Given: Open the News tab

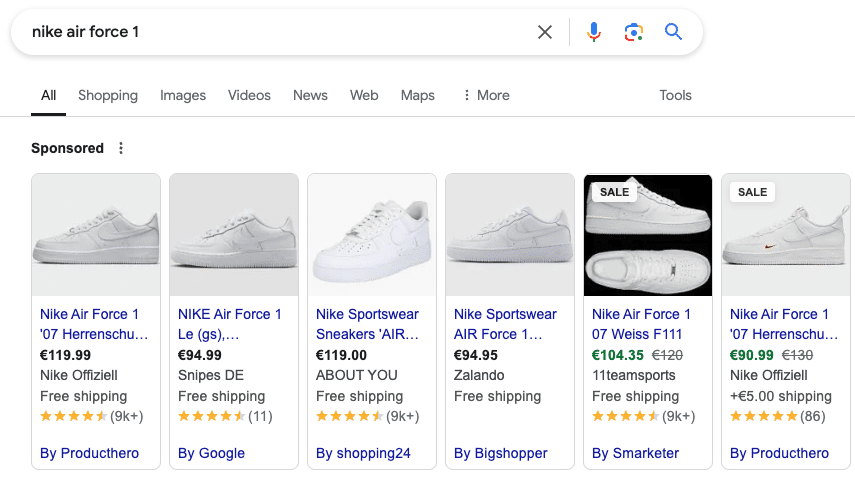Looking at the screenshot, I should pos(310,95).
